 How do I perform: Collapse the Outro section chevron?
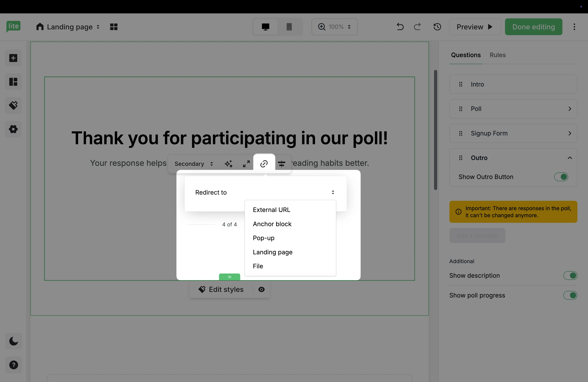[570, 158]
